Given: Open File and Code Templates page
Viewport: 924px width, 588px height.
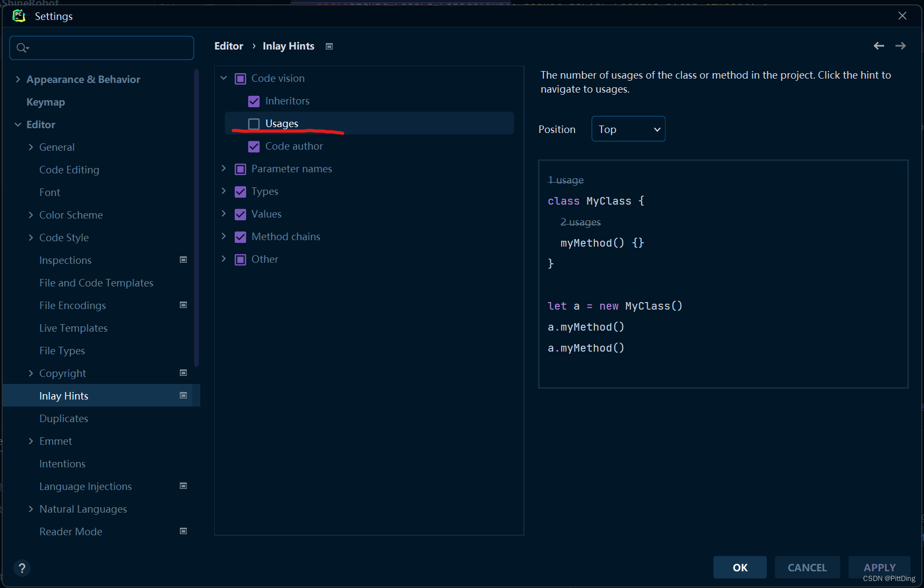Looking at the screenshot, I should pos(96,283).
